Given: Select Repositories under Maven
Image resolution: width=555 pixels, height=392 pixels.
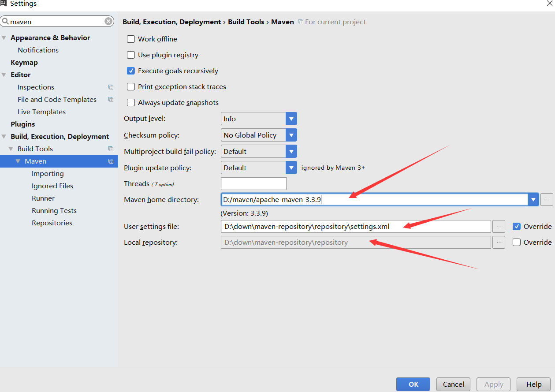Looking at the screenshot, I should tap(52, 223).
